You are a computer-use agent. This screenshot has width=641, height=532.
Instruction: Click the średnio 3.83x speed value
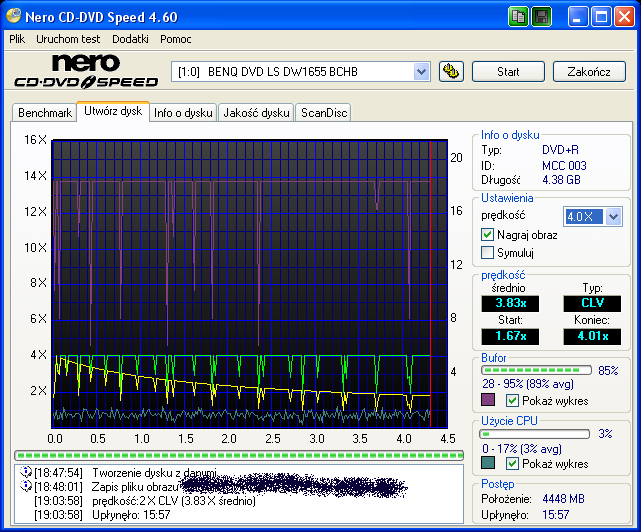510,303
